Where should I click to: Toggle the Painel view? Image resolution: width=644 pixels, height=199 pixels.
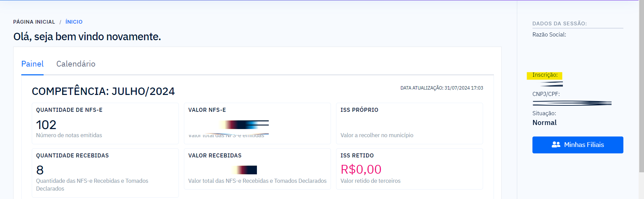click(32, 64)
